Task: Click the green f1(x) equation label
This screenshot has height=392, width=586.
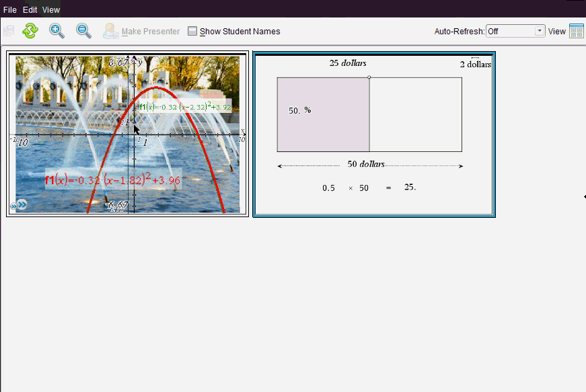Action: click(185, 107)
